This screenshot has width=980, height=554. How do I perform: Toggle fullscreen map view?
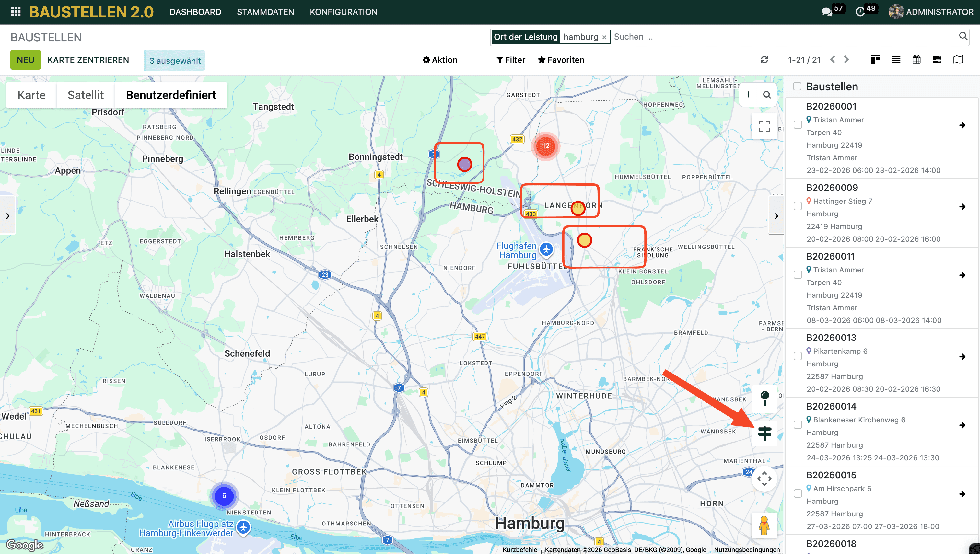[x=764, y=126]
